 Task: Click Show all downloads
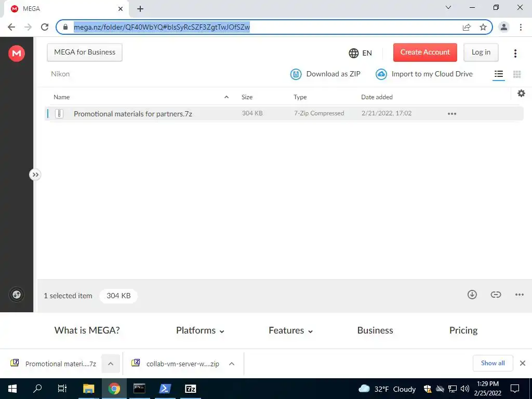click(x=493, y=363)
